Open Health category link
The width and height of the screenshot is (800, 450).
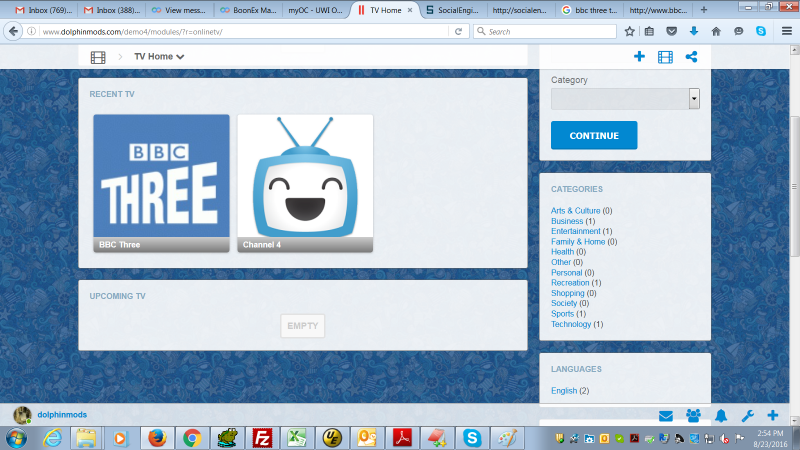click(x=562, y=252)
